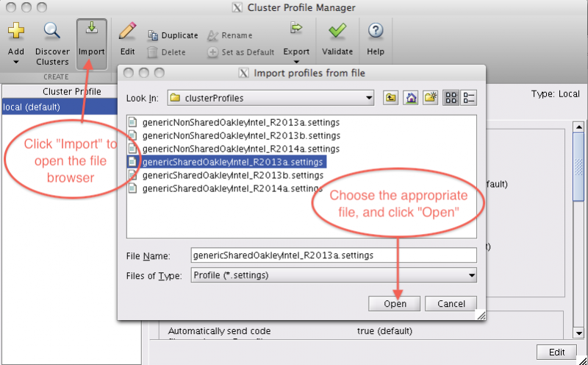
Task: Click the Open button
Action: click(x=394, y=303)
